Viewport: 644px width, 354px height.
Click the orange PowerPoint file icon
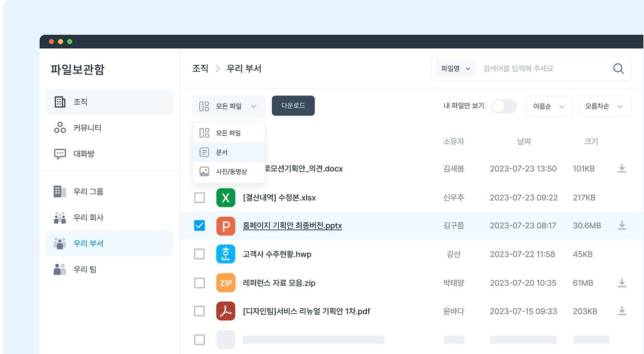click(x=226, y=226)
